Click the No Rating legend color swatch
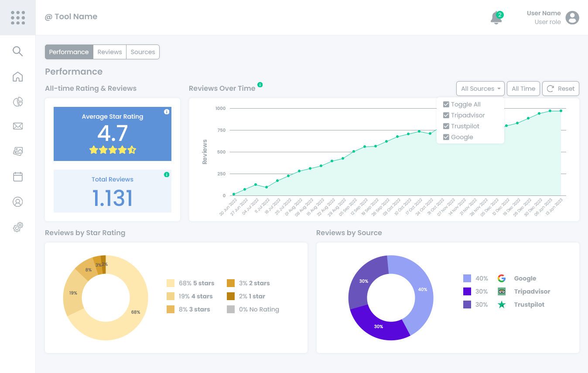The width and height of the screenshot is (588, 373). tap(231, 309)
